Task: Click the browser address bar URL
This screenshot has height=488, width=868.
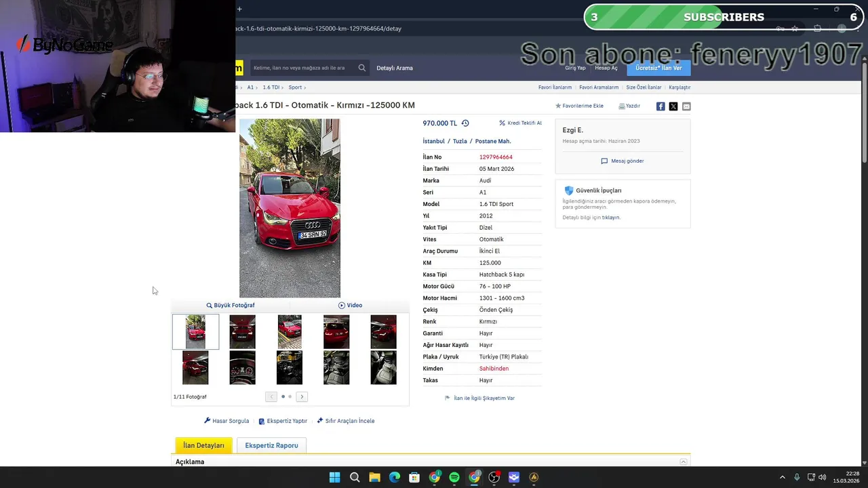Action: click(x=319, y=28)
